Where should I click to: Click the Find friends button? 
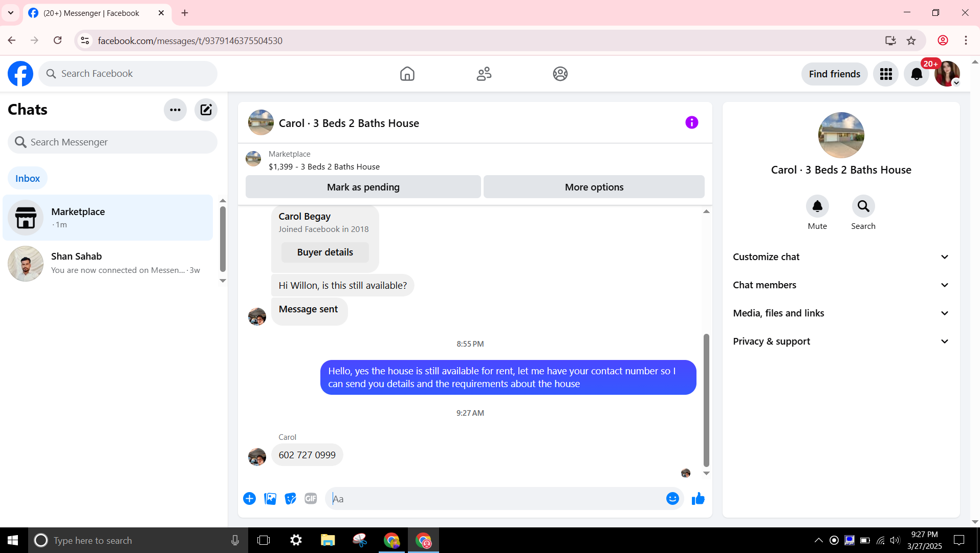click(834, 74)
